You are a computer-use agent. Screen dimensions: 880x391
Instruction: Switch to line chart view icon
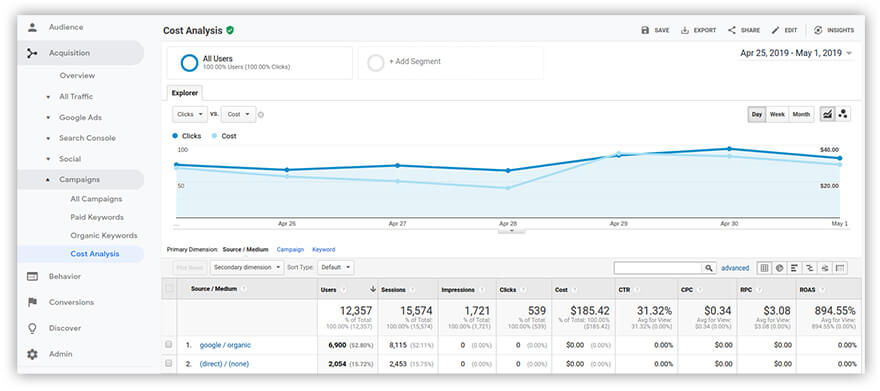827,114
